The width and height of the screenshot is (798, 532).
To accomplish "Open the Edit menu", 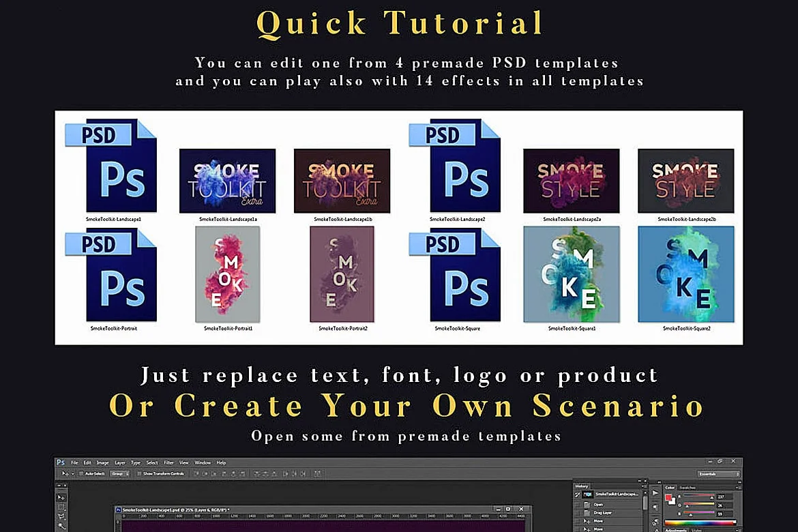I will [87, 462].
